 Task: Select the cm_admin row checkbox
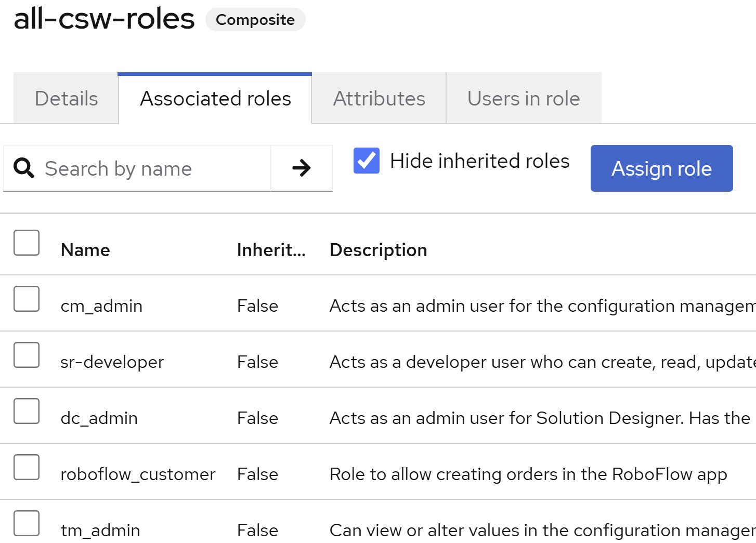point(27,299)
